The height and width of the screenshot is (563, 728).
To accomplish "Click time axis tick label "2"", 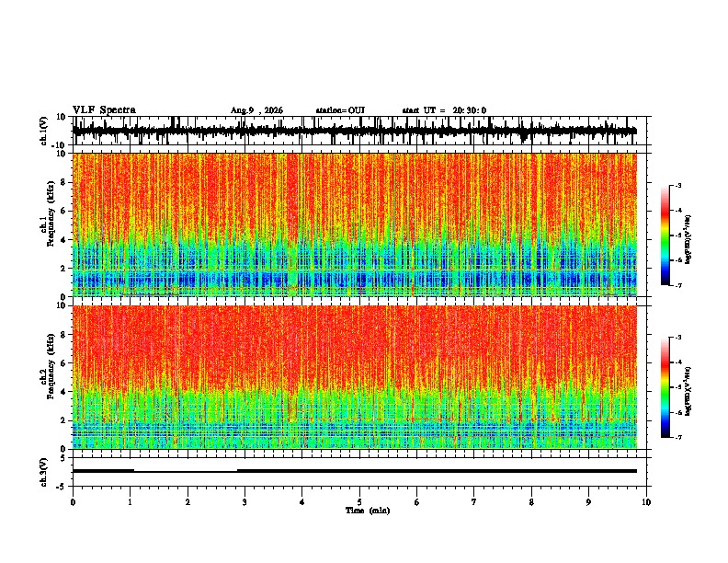I will 188,502.
